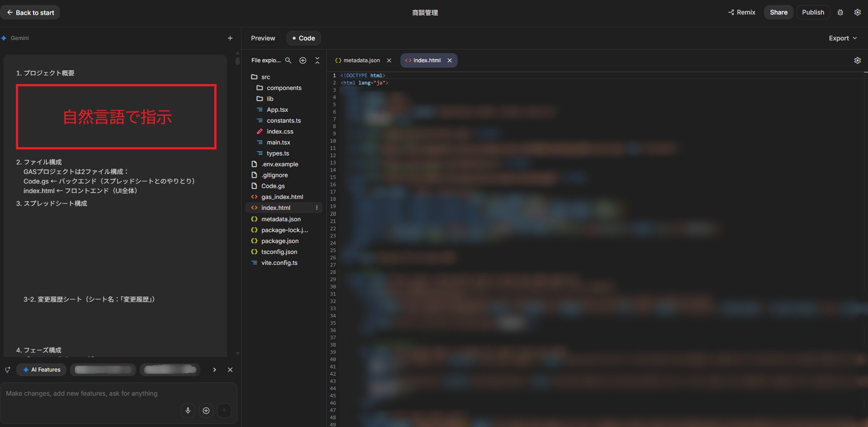Image resolution: width=868 pixels, height=427 pixels.
Task: Click the Publish button
Action: (x=813, y=12)
